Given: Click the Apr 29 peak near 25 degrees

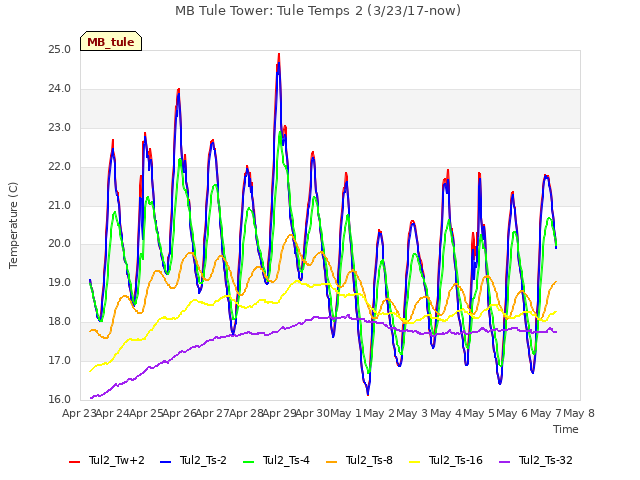Looking at the screenshot, I should [279, 55].
